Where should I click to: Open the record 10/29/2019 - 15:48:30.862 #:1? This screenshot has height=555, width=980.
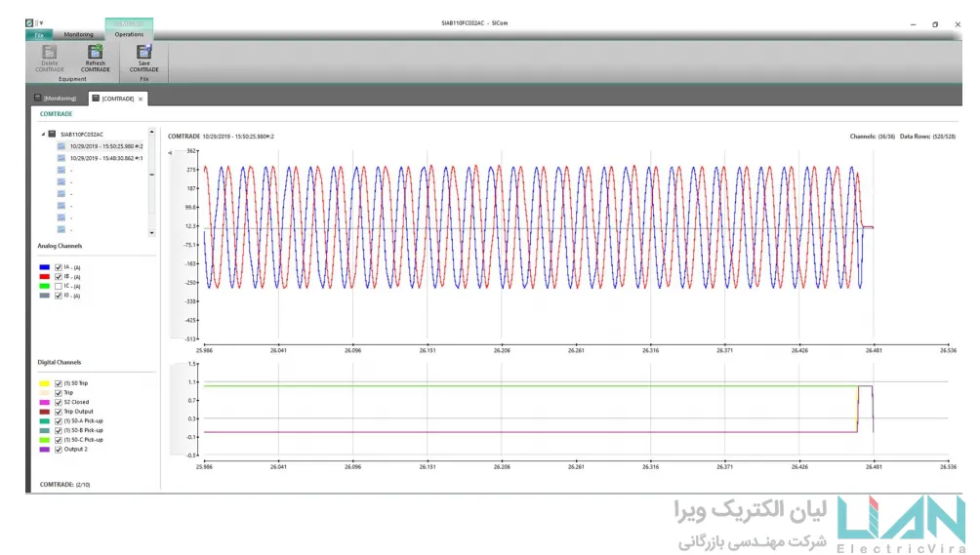[x=106, y=159]
